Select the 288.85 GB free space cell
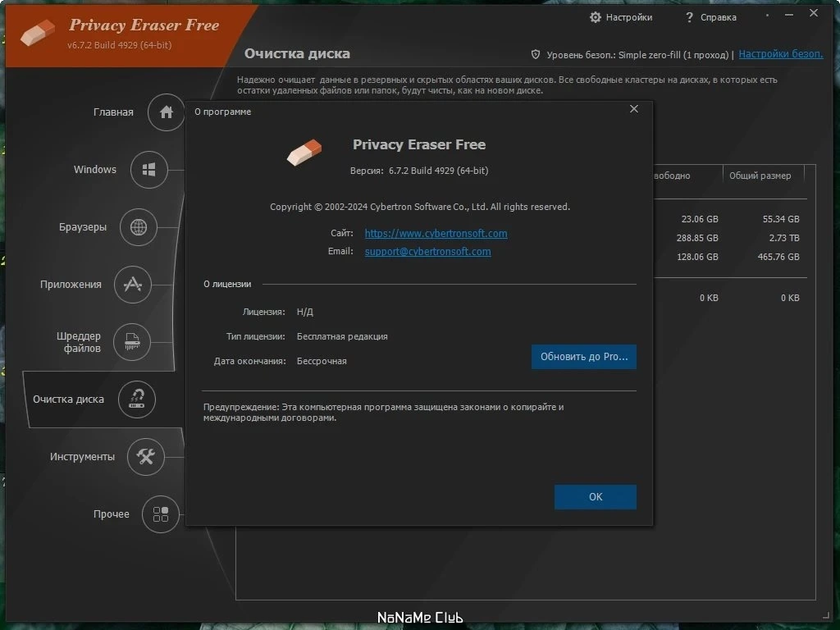The image size is (840, 630). (x=697, y=238)
